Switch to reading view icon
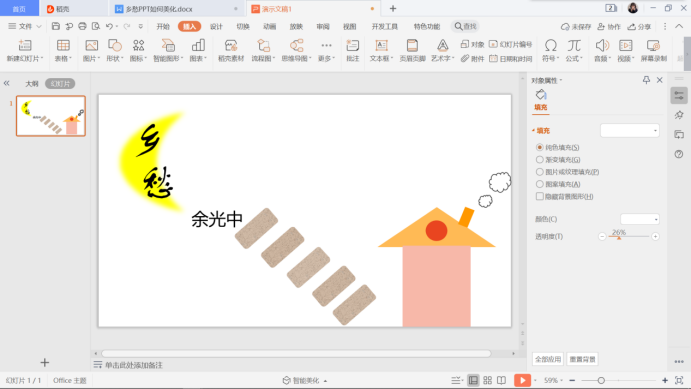This screenshot has width=691, height=389. coord(502,380)
